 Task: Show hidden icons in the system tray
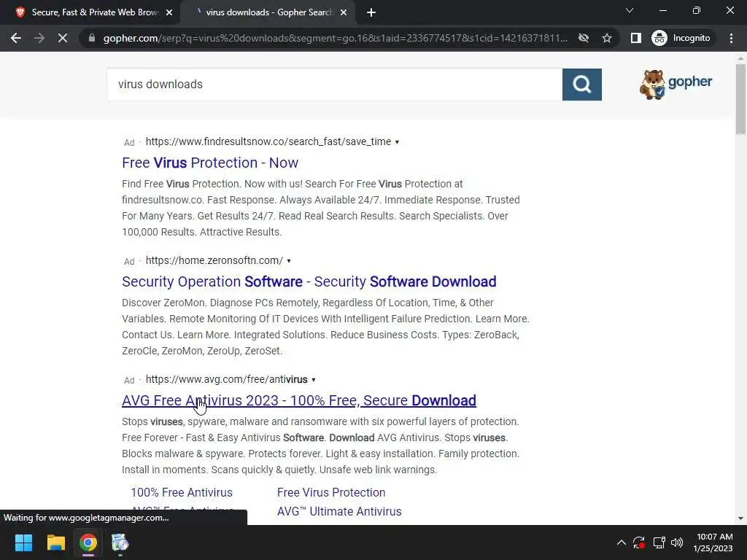[622, 542]
